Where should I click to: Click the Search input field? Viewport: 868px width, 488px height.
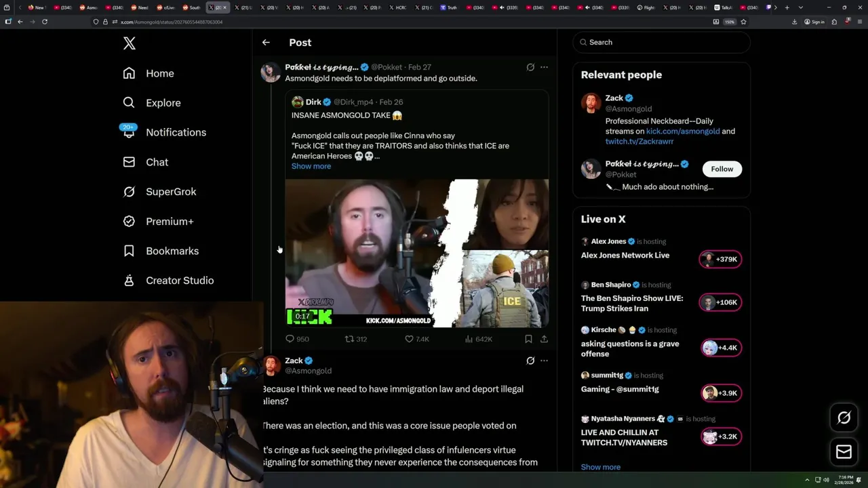click(x=661, y=42)
